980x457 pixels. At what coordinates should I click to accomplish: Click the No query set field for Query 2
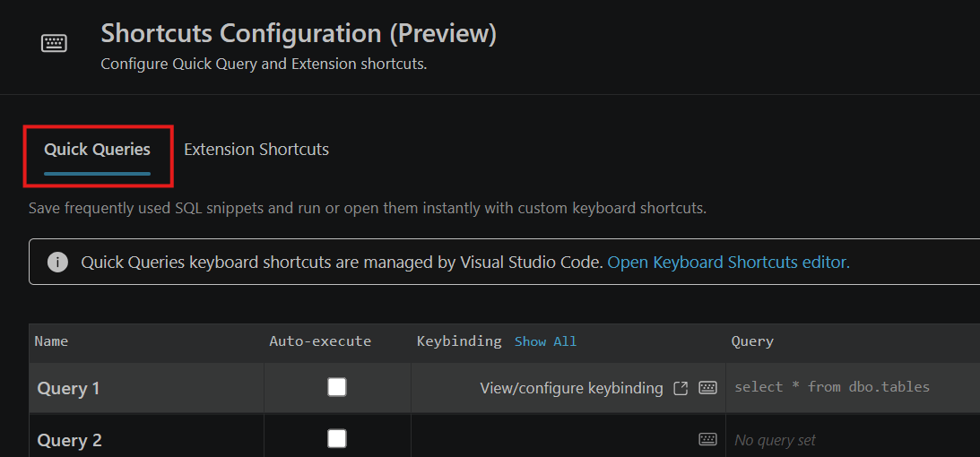[853, 439]
